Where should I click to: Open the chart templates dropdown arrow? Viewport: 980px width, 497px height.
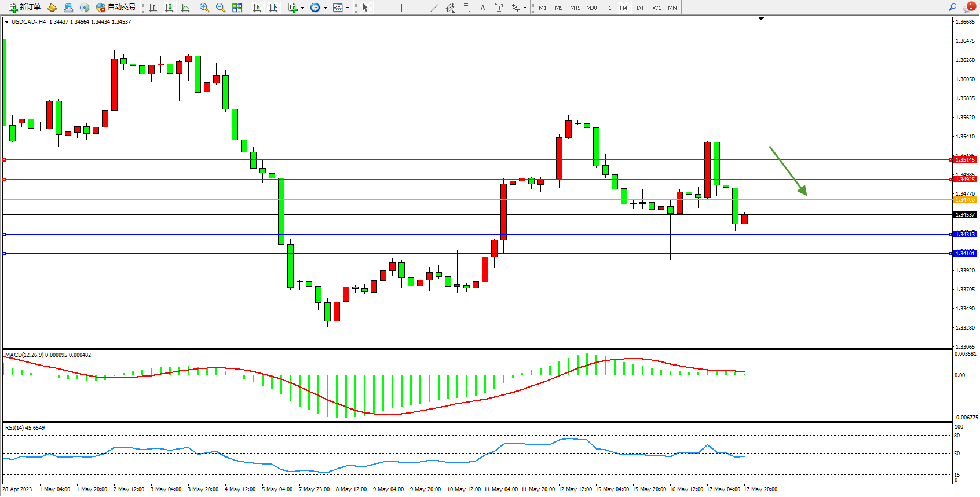point(348,8)
